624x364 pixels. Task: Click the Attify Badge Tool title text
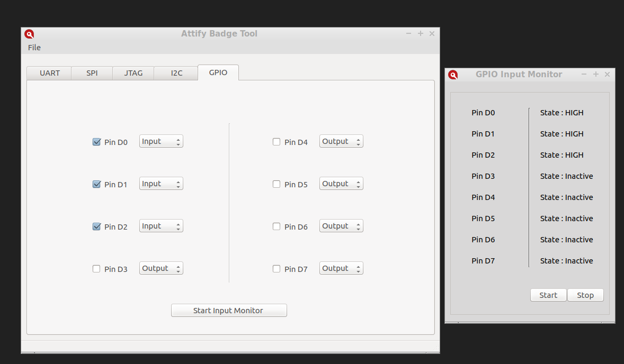click(x=219, y=34)
